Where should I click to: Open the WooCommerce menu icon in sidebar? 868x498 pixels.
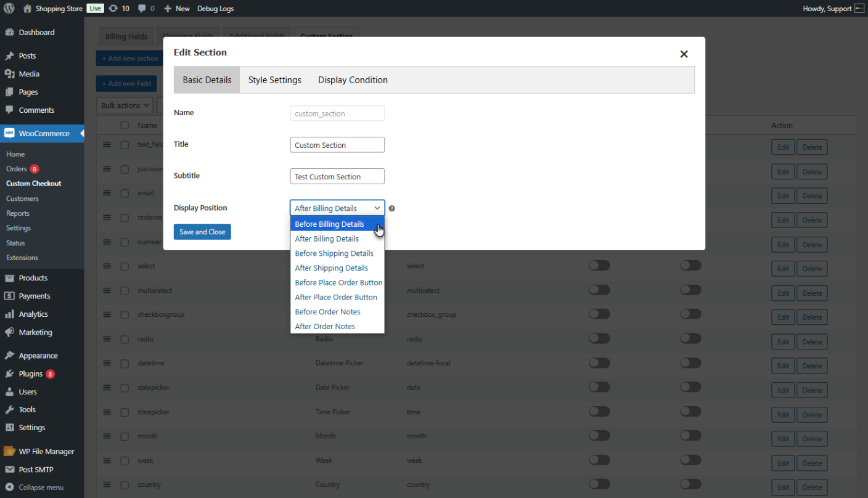point(10,133)
